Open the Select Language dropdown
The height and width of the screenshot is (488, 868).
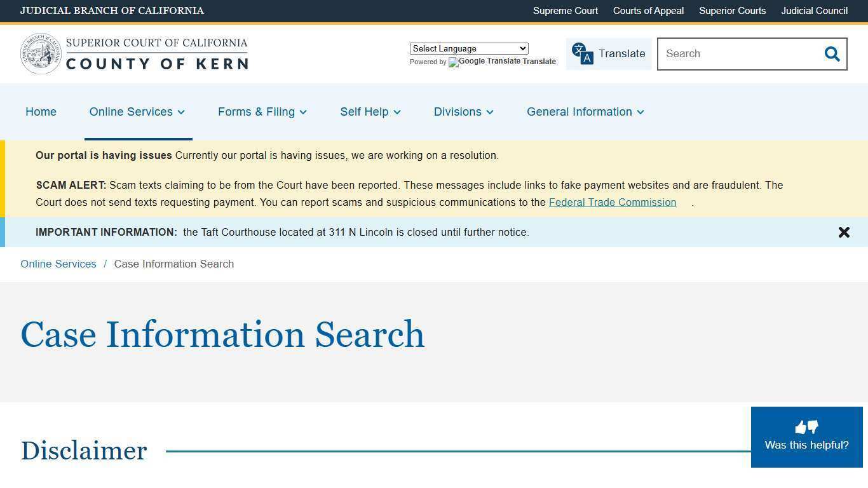tap(468, 48)
